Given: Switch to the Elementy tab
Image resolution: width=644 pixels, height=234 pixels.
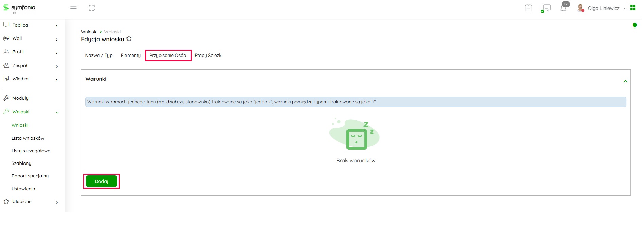Looking at the screenshot, I should (x=131, y=56).
